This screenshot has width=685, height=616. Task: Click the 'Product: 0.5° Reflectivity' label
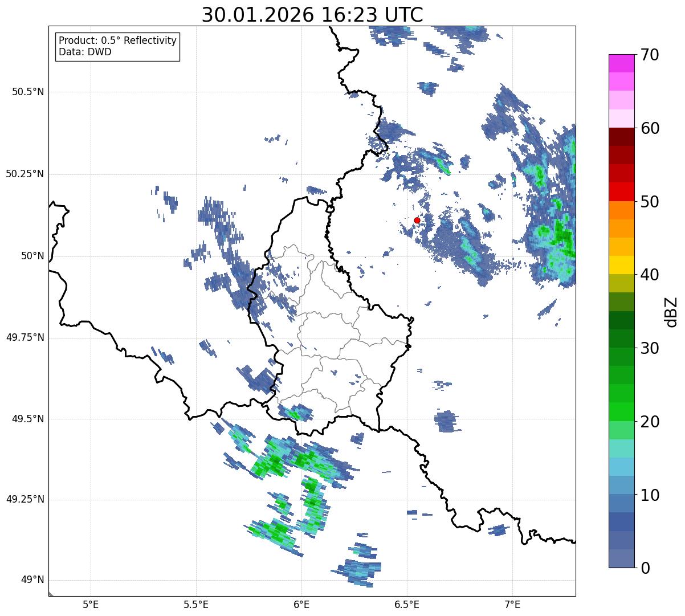tap(117, 41)
